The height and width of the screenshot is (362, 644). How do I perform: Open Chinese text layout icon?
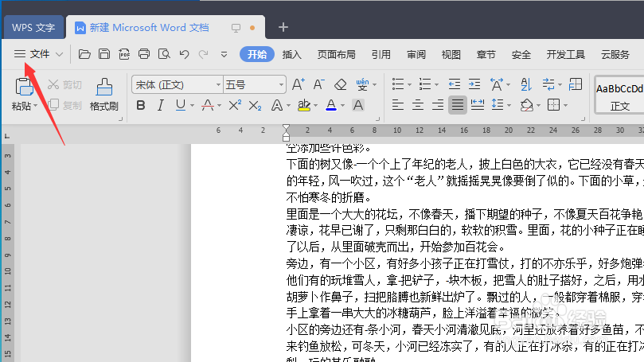[497, 84]
